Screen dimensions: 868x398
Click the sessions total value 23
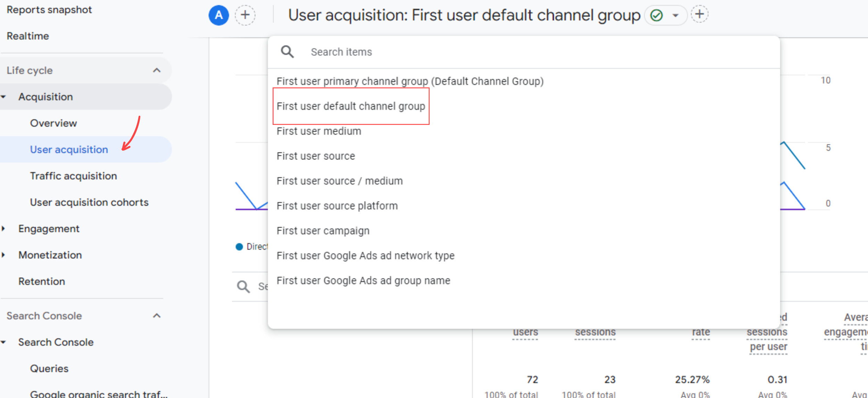[610, 380]
